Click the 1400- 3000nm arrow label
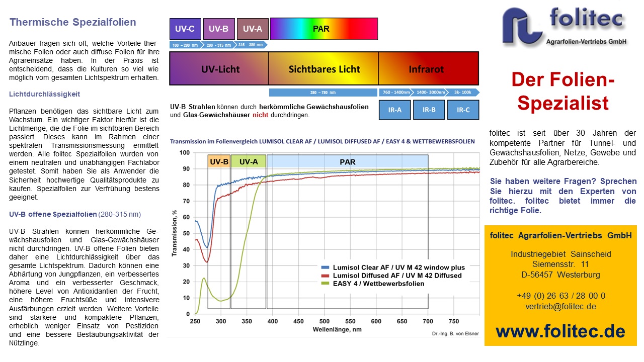The width and height of the screenshot is (644, 362). click(x=429, y=93)
